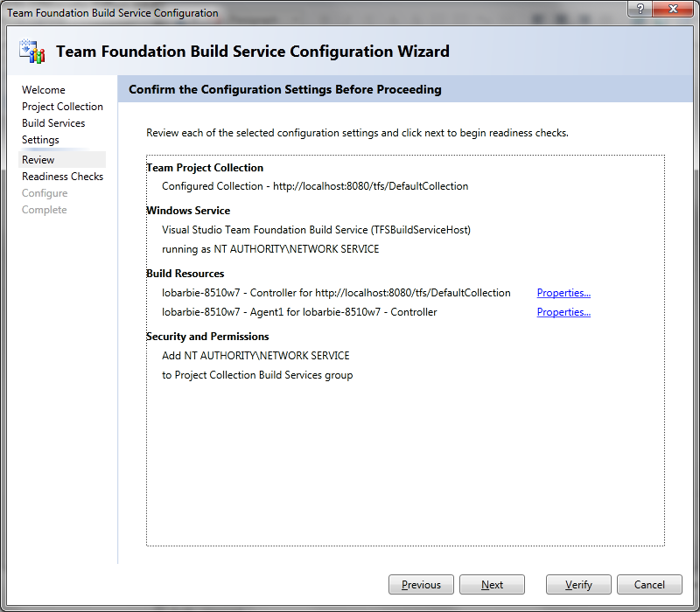
Task: Click the Configured Collection URL line
Action: 315,186
